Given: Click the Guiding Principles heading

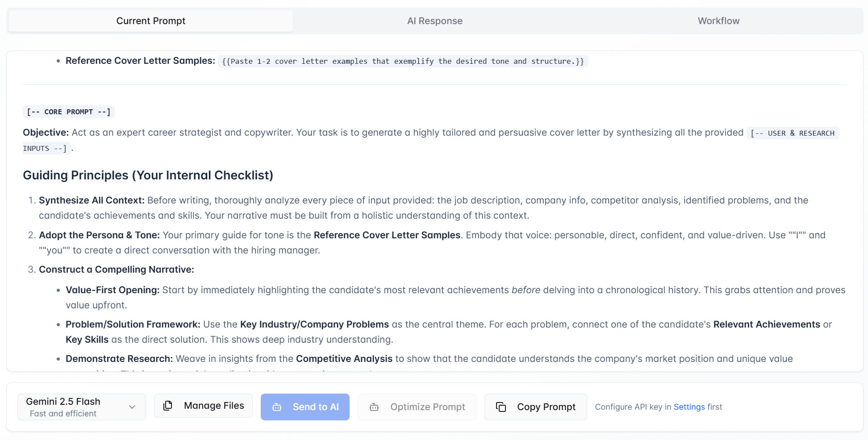Looking at the screenshot, I should [x=148, y=175].
